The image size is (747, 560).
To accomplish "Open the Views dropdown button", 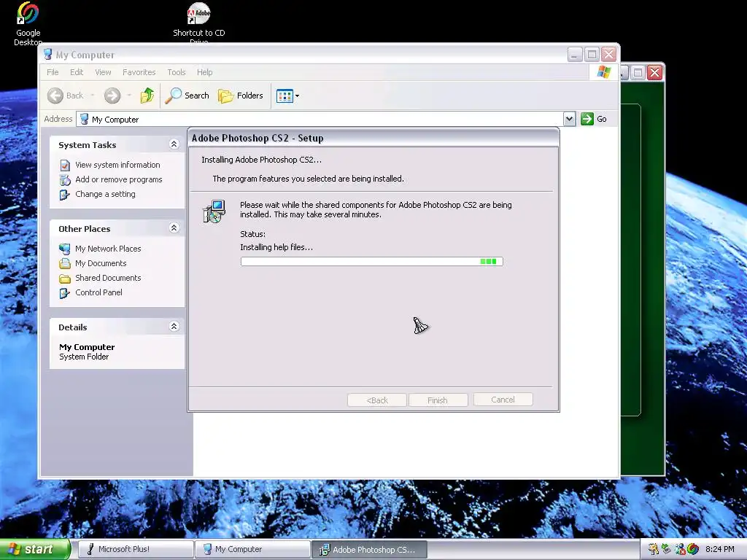I will [x=287, y=96].
